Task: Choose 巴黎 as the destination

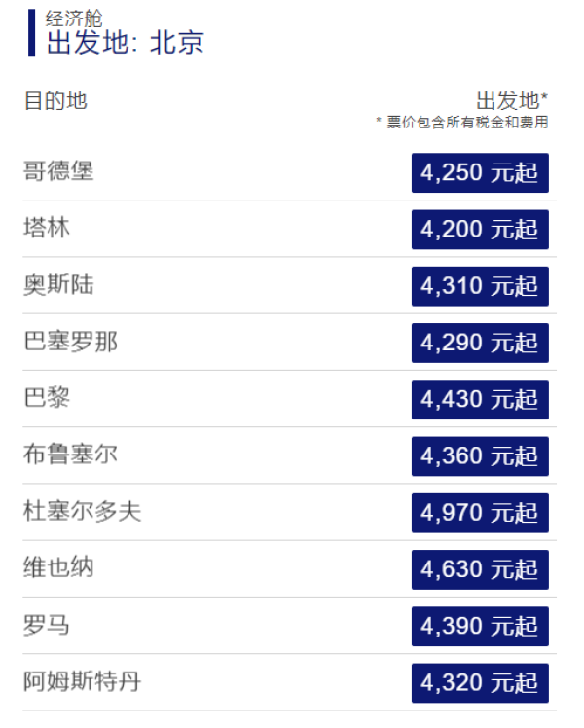Action: (x=47, y=398)
